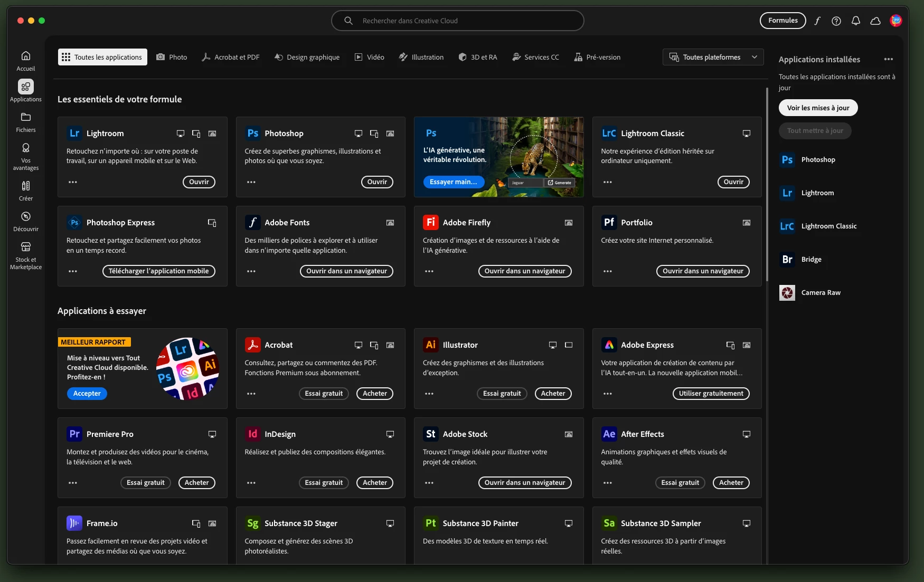
Task: Open Stock et Marketplace in sidebar
Action: click(25, 256)
